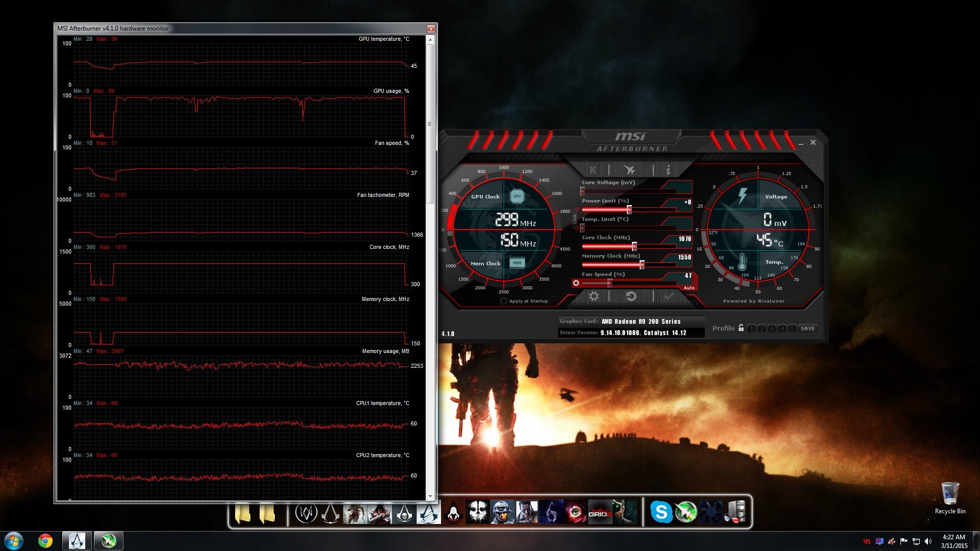Launch Skype from the dock

pos(661,512)
